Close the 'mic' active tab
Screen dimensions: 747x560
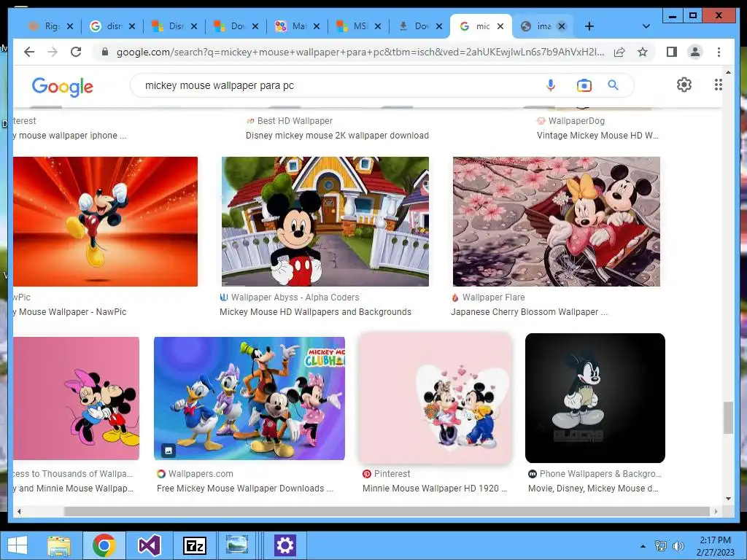point(500,26)
